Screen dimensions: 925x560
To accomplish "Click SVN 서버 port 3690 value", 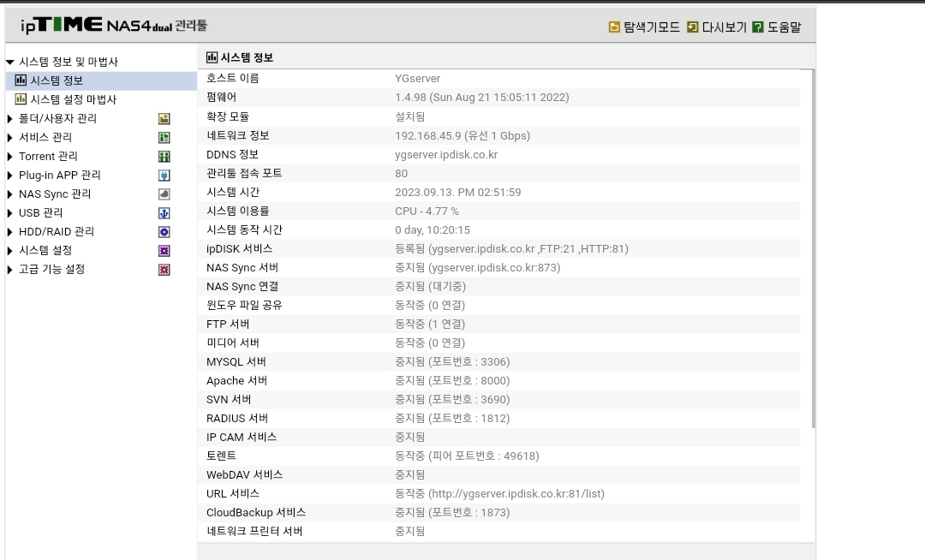I will tap(452, 400).
